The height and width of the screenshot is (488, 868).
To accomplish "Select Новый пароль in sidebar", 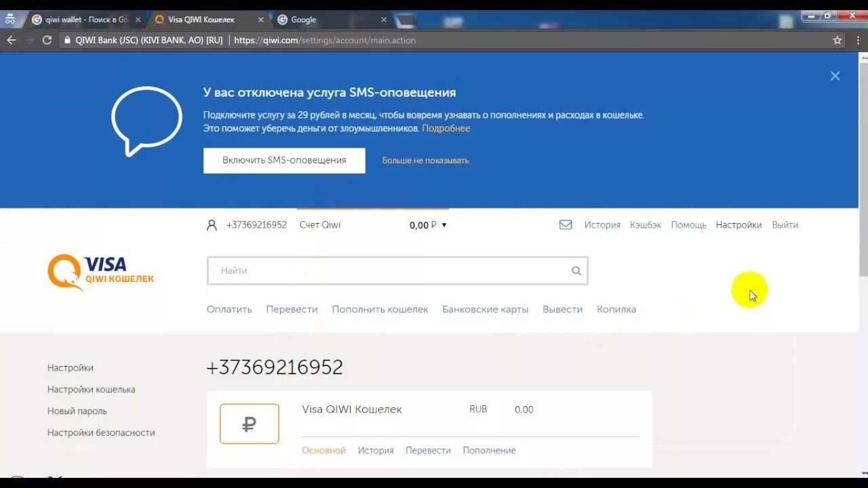I will (x=77, y=411).
